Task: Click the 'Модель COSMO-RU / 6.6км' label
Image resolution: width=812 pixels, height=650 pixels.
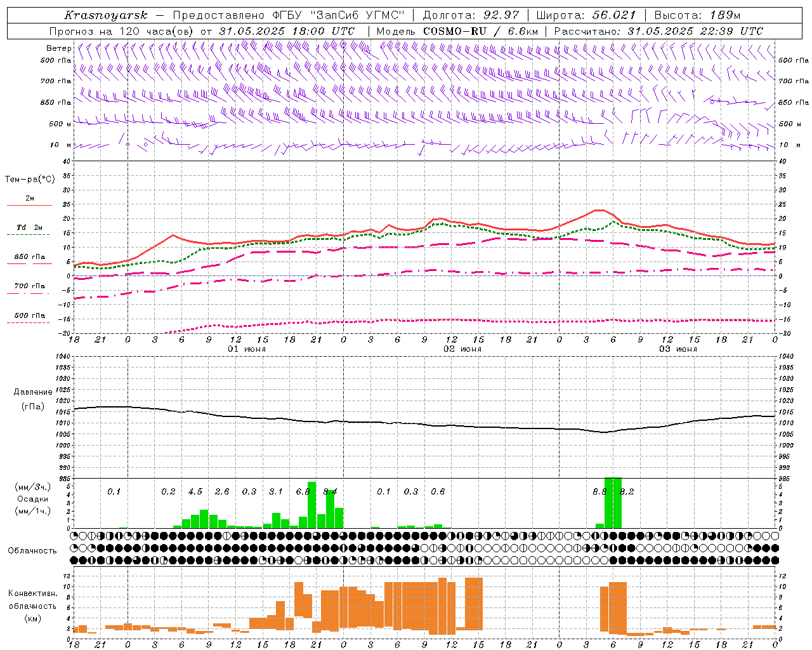Action: [x=457, y=31]
